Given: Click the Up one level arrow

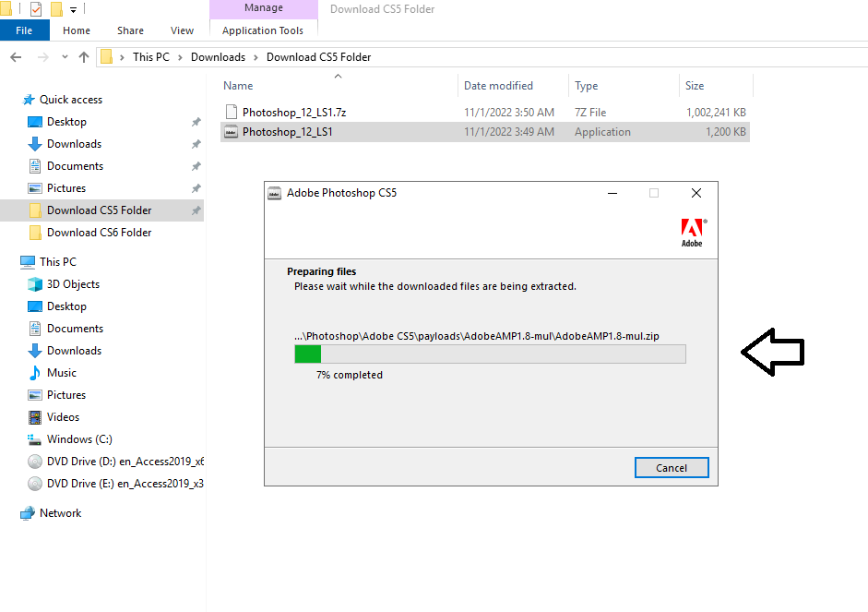Looking at the screenshot, I should tap(84, 57).
